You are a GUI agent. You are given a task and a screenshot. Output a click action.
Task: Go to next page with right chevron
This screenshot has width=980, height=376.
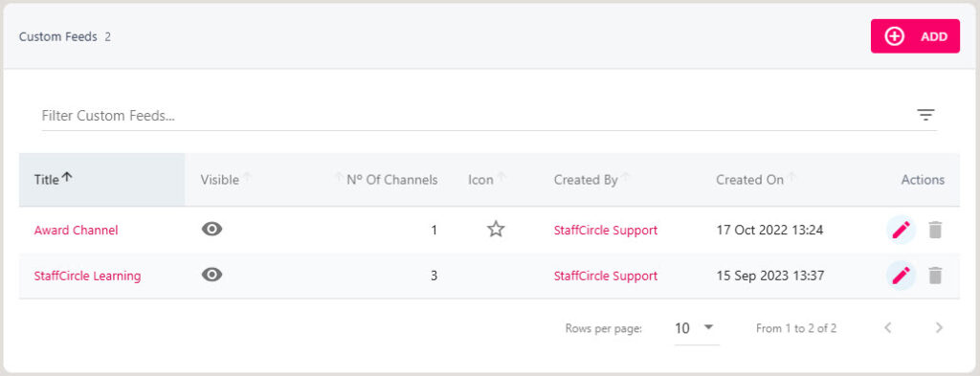[939, 328]
